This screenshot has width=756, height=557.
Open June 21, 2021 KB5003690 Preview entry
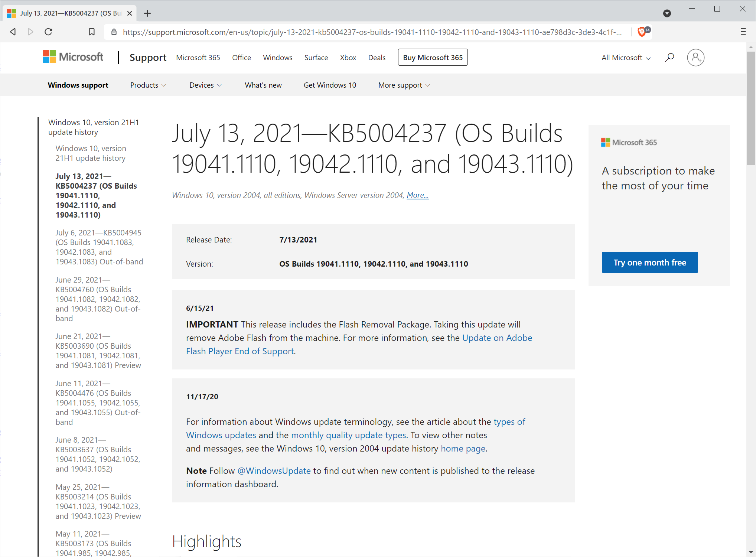[98, 351]
